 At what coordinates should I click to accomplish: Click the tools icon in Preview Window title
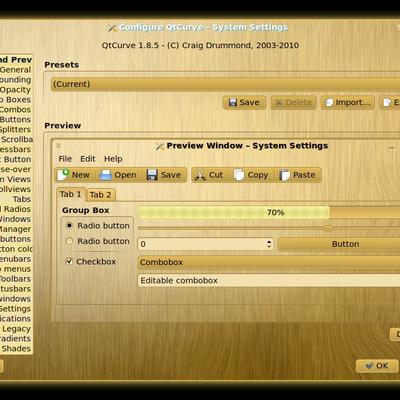click(160, 146)
